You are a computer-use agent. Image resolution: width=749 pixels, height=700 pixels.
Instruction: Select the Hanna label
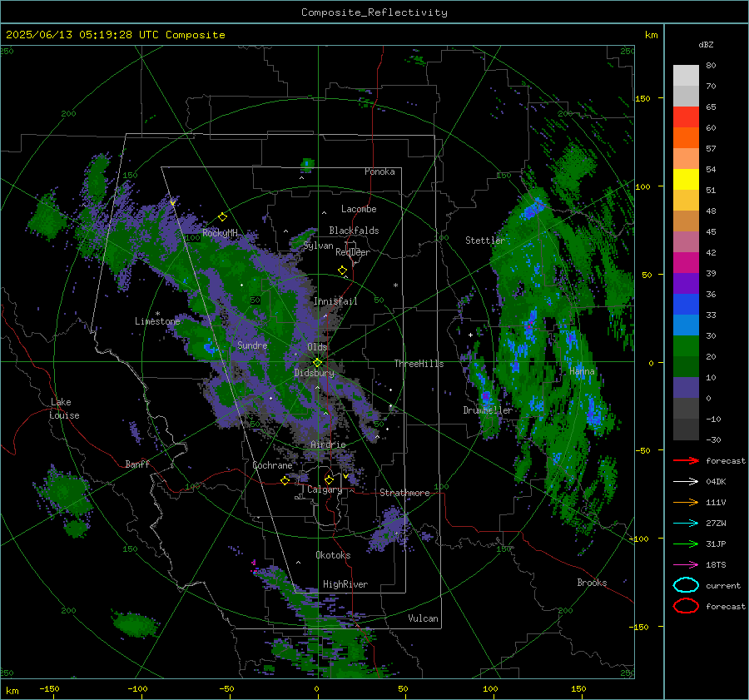click(x=582, y=371)
